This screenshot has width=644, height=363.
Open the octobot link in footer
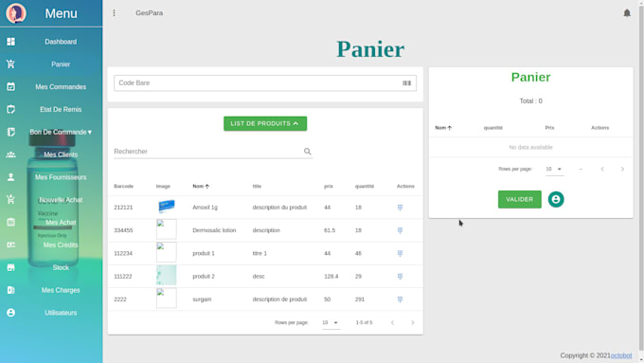click(621, 355)
